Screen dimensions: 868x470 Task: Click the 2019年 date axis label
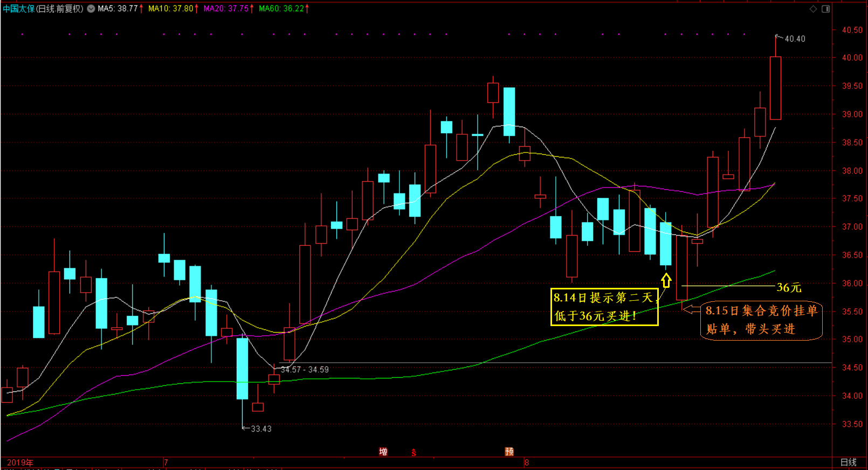[x=20, y=462]
